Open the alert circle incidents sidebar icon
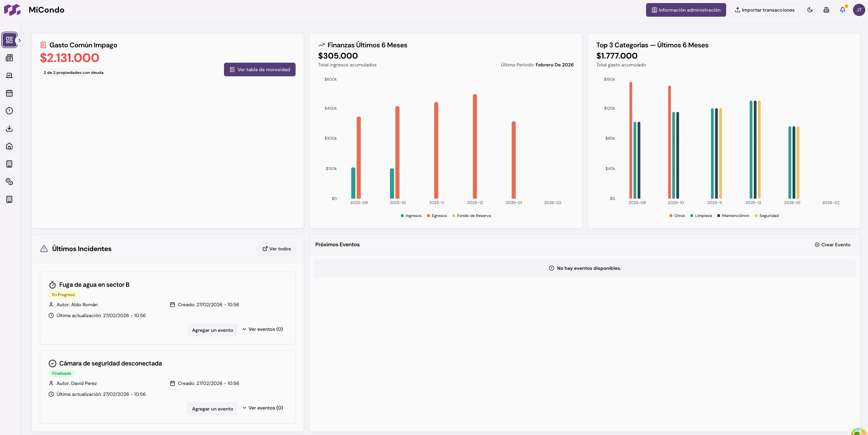 click(x=10, y=111)
